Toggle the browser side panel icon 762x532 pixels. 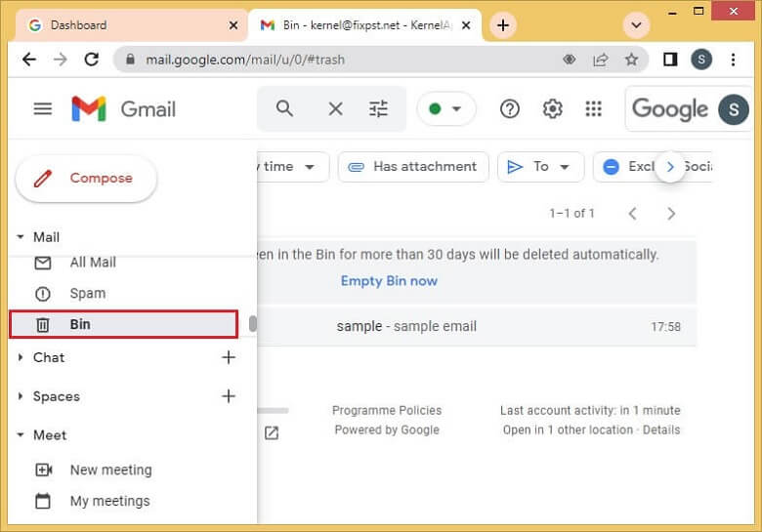tap(670, 60)
